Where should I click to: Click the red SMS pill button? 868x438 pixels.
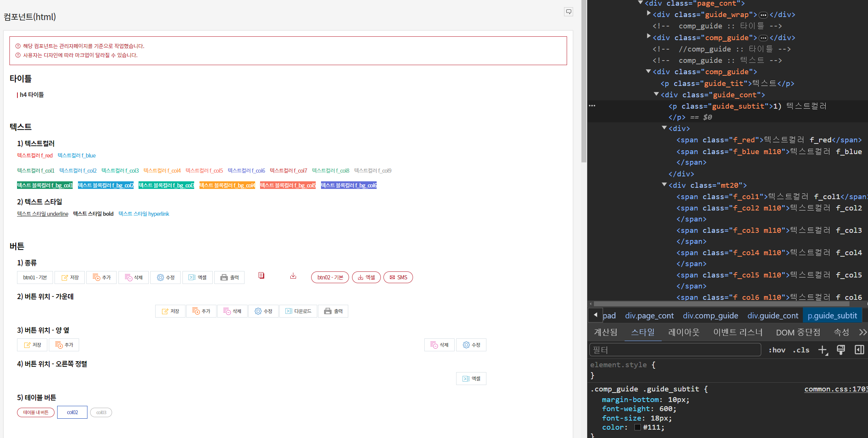pos(398,277)
